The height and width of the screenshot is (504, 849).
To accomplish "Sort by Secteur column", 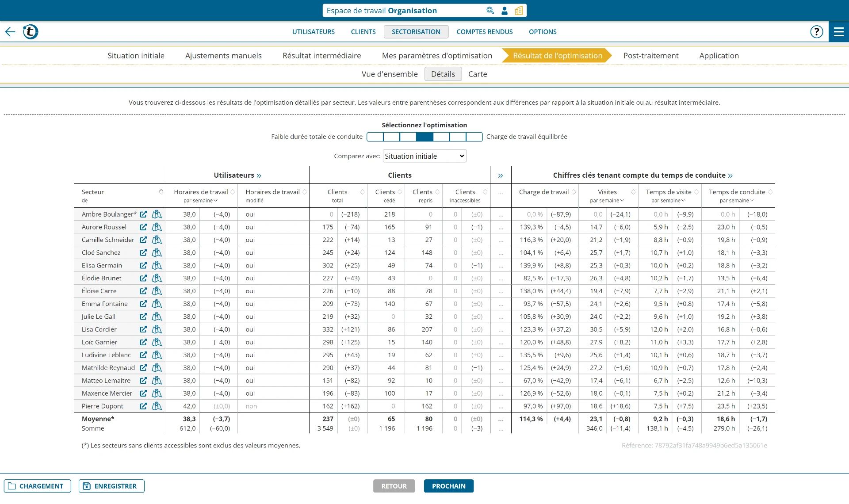I will pyautogui.click(x=161, y=192).
